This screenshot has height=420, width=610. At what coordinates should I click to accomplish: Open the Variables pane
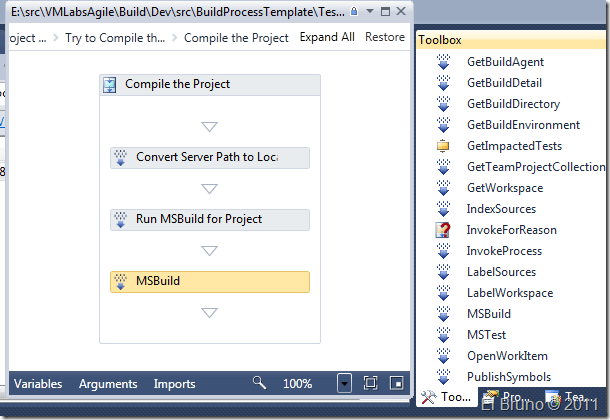coord(38,384)
